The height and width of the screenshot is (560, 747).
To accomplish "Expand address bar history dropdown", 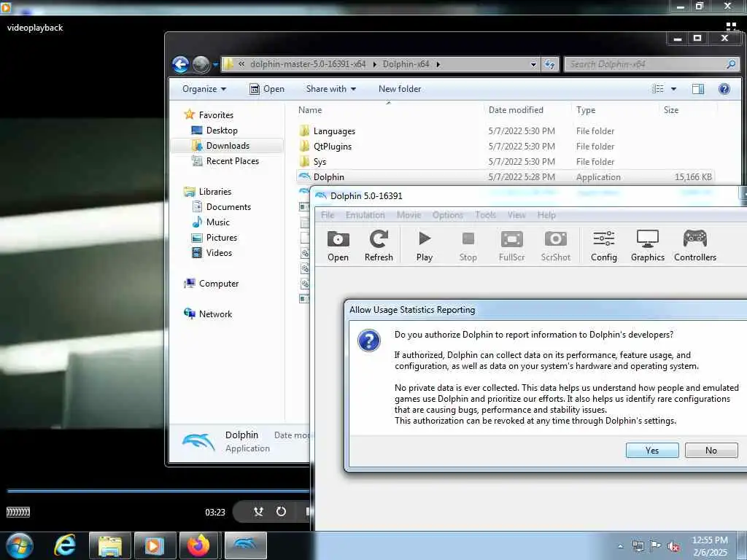I will click(x=533, y=64).
